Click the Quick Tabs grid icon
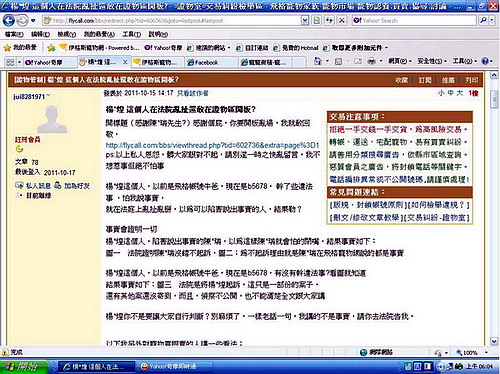Screen dimensions: 500x374 pyautogui.click(x=10, y=62)
